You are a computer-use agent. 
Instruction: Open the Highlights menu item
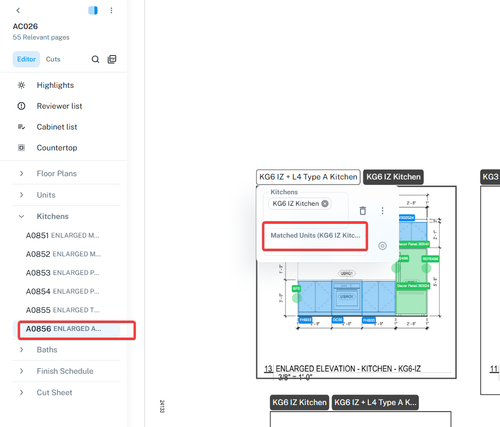point(55,85)
